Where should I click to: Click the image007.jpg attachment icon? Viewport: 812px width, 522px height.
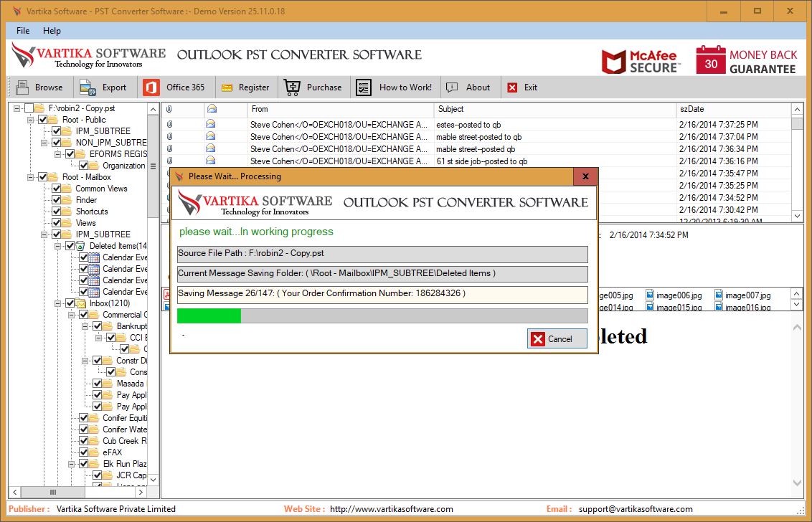pyautogui.click(x=719, y=295)
